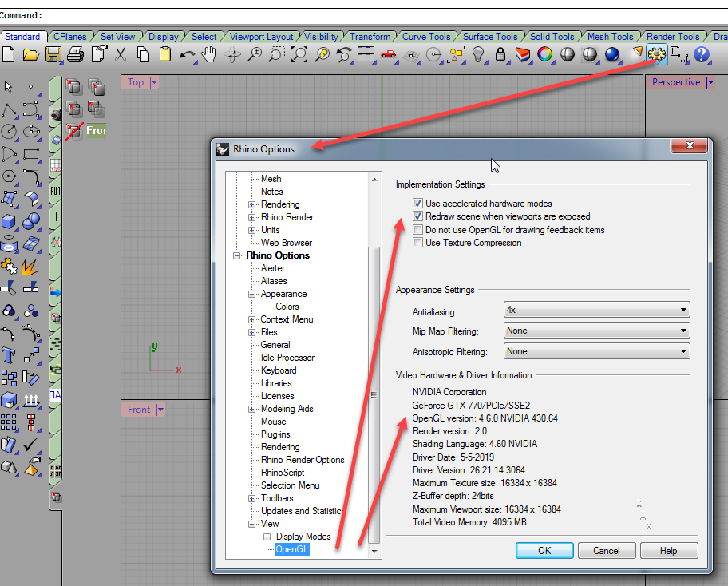Select the Cut scissors icon

tap(121, 54)
